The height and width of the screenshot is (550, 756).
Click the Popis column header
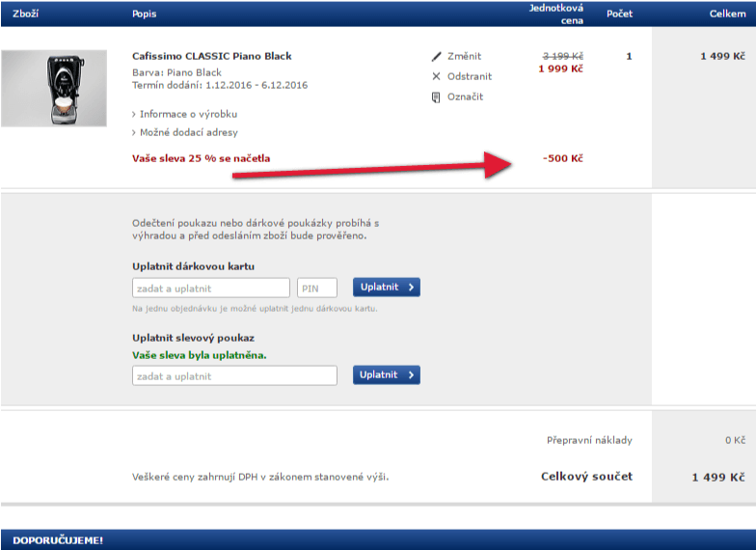(145, 14)
